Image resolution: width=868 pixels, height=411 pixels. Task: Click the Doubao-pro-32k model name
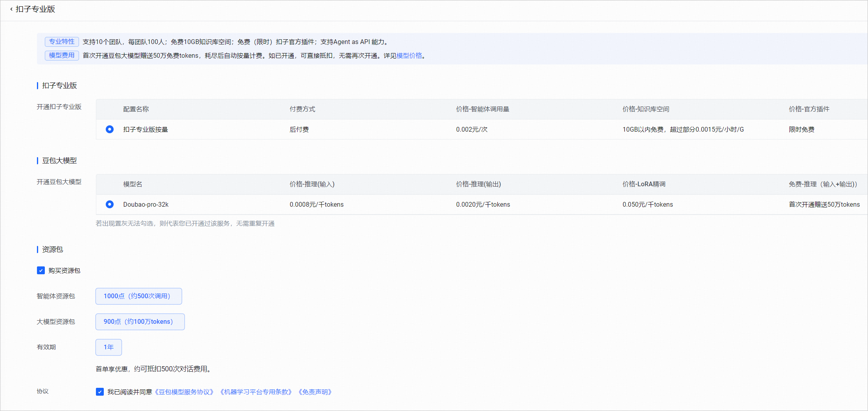[146, 205]
